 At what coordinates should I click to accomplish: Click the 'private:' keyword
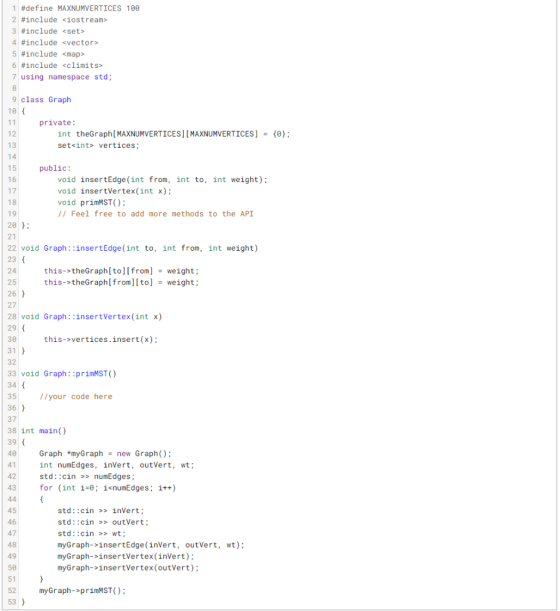57,122
